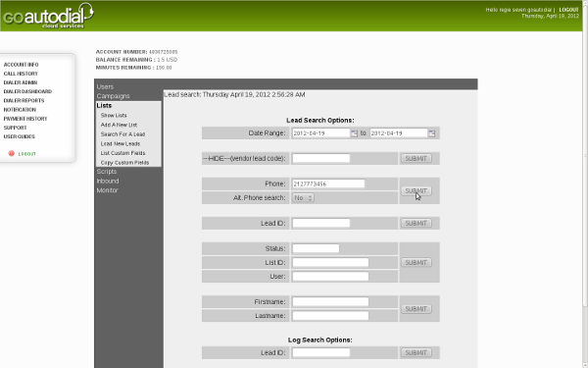
Task: Open Monitor section in admin menu
Action: [x=107, y=190]
